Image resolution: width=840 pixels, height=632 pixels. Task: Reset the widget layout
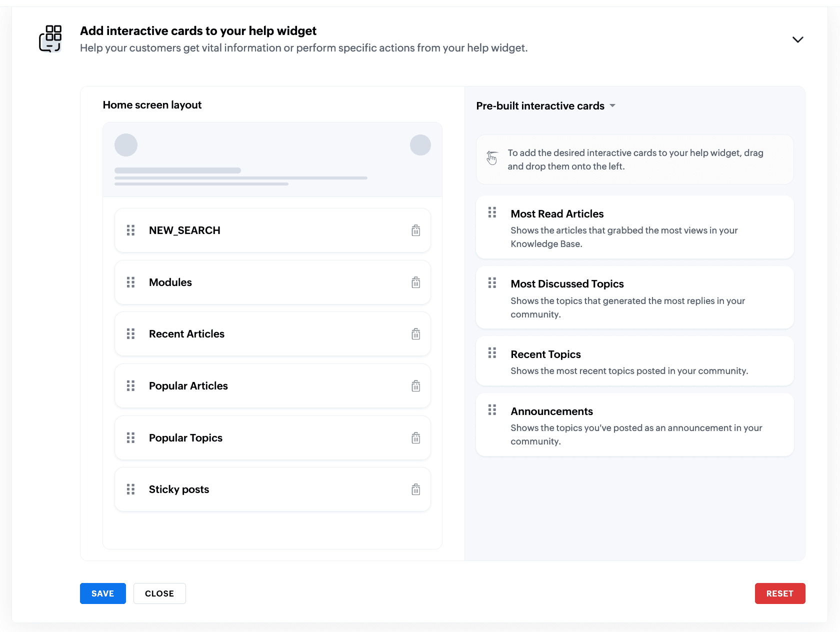coord(779,593)
